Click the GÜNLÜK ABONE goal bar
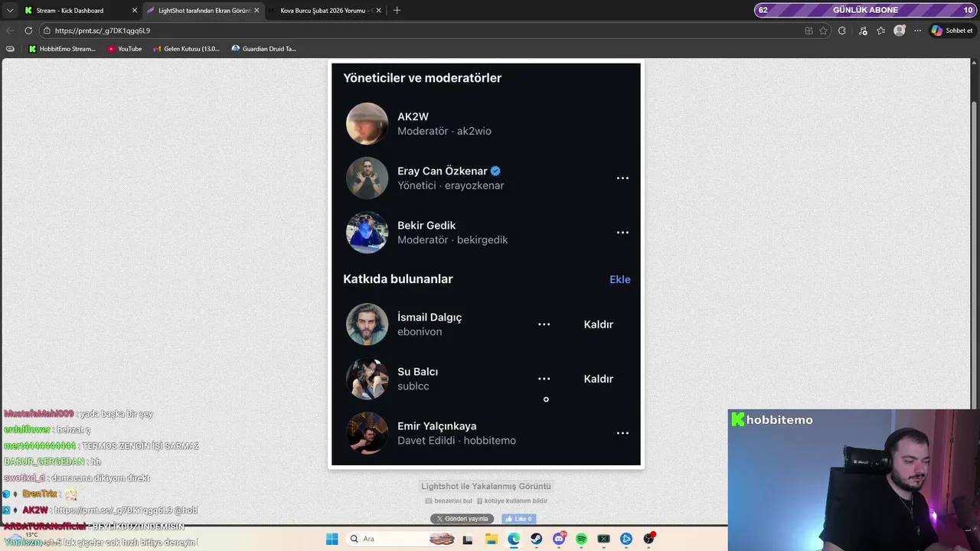 coord(865,10)
